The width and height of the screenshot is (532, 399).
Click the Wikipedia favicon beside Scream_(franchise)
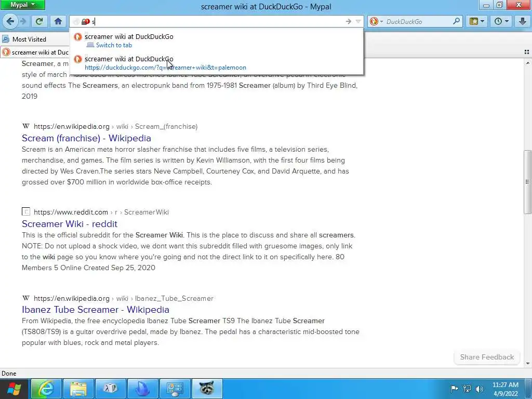coord(26,126)
